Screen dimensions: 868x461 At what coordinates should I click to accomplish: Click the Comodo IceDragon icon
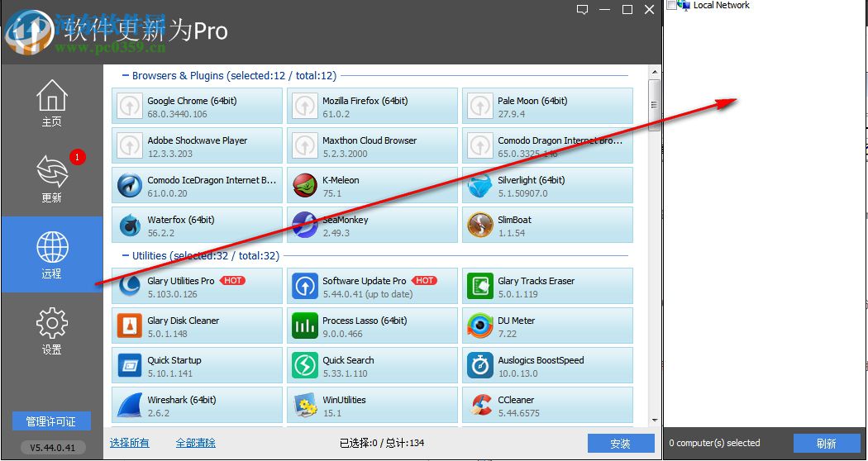130,185
